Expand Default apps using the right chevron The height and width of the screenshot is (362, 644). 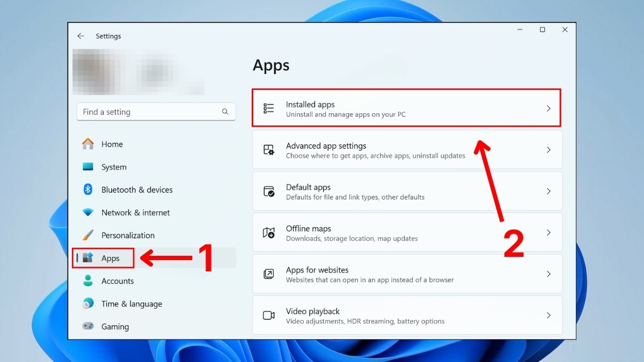click(x=548, y=191)
